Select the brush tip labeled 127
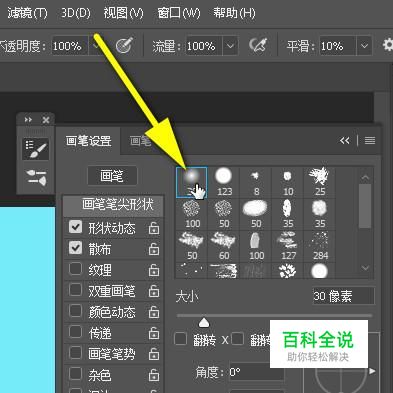 288,246
